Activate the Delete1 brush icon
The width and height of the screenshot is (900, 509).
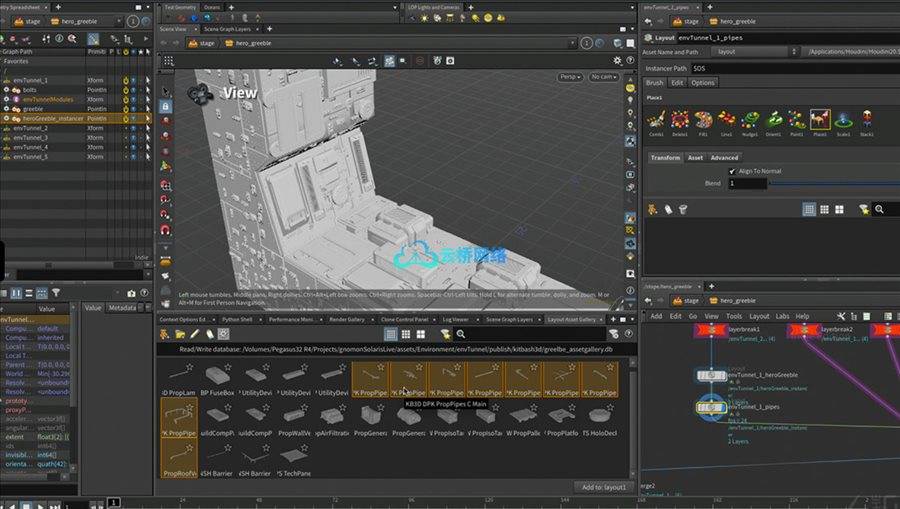coord(681,120)
